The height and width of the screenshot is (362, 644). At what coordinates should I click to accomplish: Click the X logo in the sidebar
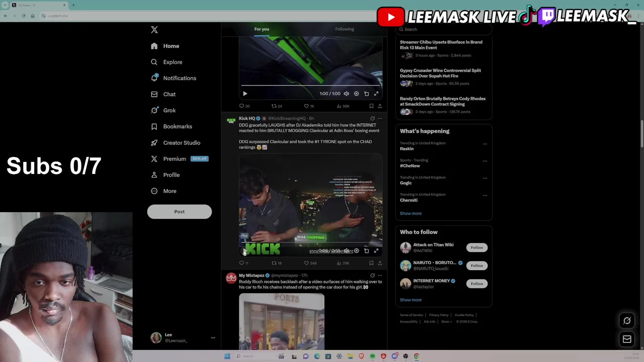point(154,30)
